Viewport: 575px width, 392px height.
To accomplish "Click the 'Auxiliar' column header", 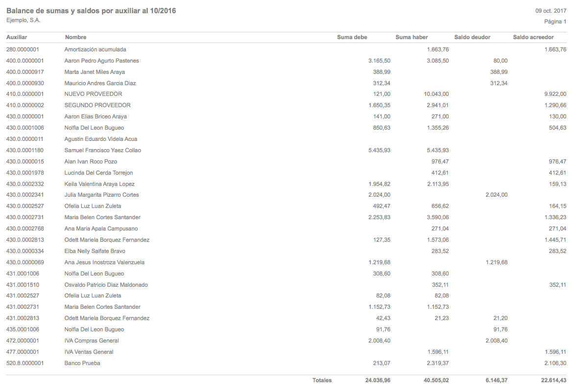I will coord(17,37).
